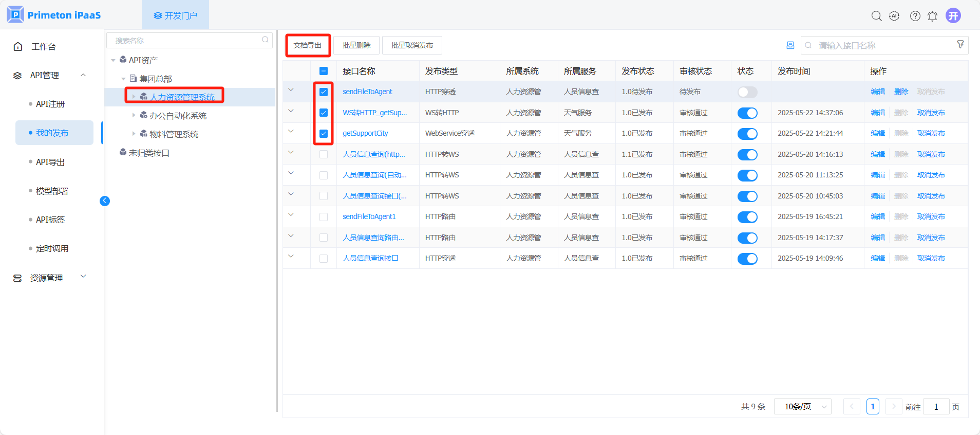Expand the getSupportCity row details
Image resolution: width=980 pixels, height=435 pixels.
coord(291,132)
